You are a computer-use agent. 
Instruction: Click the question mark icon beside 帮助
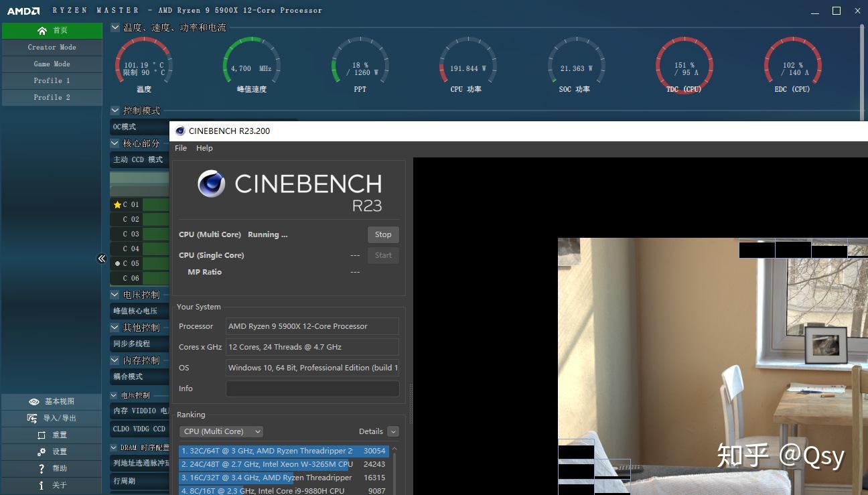[x=42, y=468]
